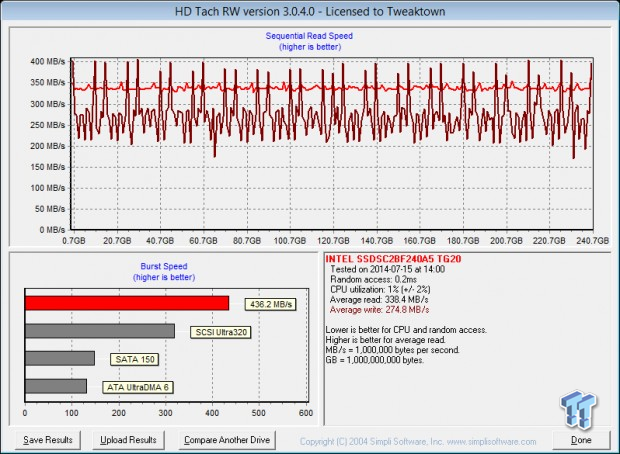Screen dimensions: 620x454
Task: Click the Sequential Read Speed chart title
Action: (x=309, y=36)
